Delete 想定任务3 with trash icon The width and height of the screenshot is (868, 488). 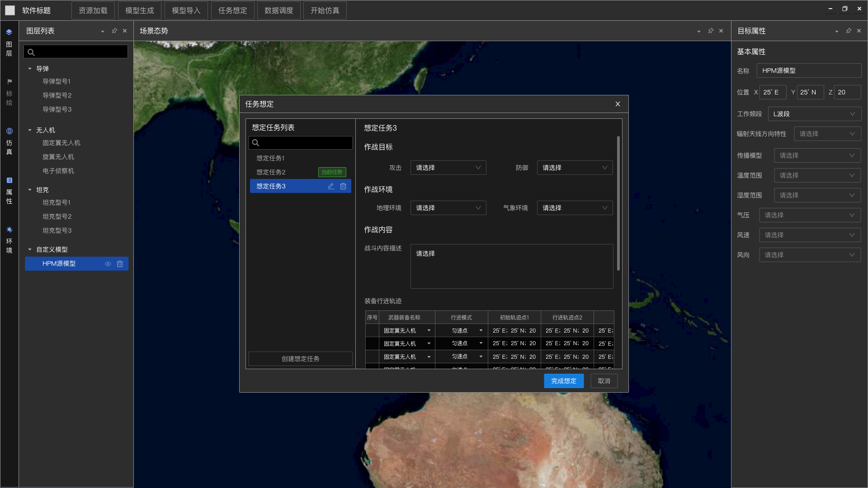(x=343, y=186)
